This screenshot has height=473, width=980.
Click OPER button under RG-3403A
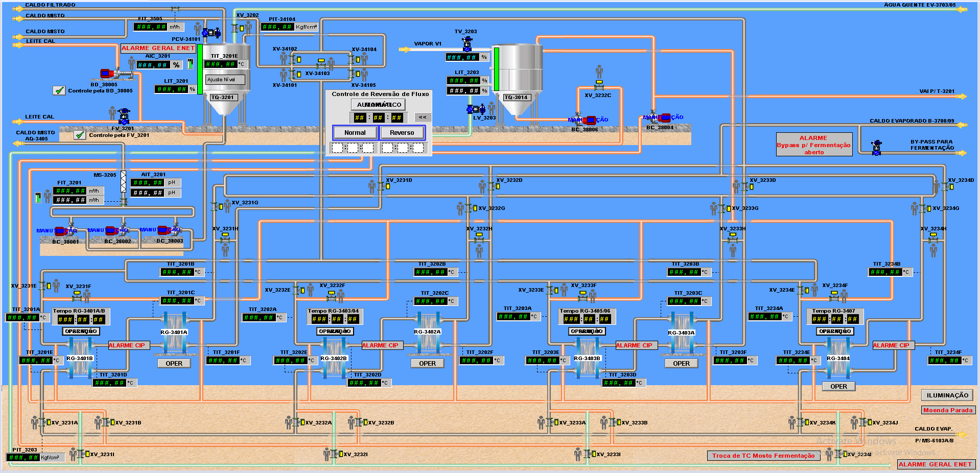coord(681,364)
